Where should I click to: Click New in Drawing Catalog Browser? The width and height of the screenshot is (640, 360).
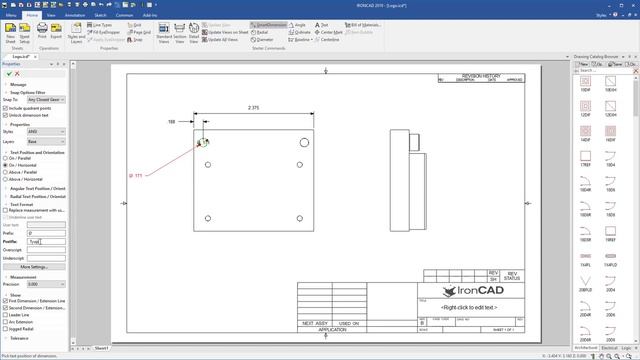pyautogui.click(x=582, y=64)
